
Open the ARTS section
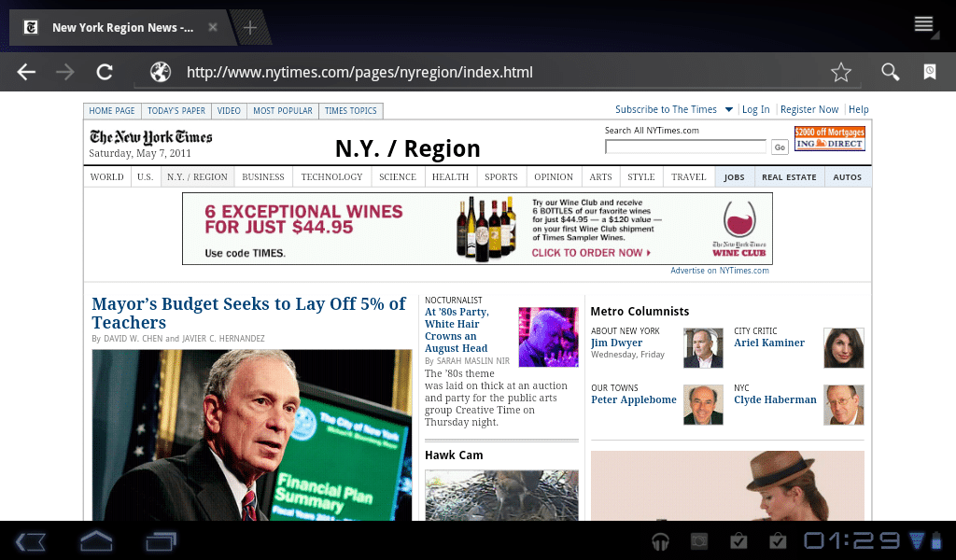[600, 176]
